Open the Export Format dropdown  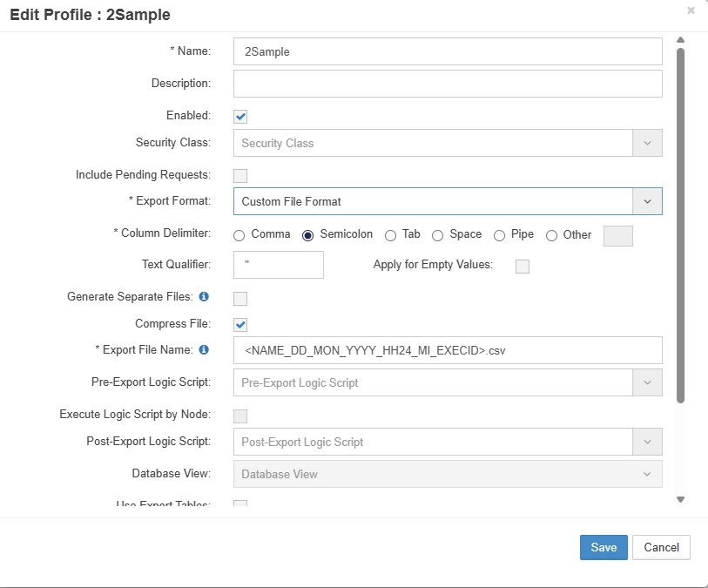[649, 201]
